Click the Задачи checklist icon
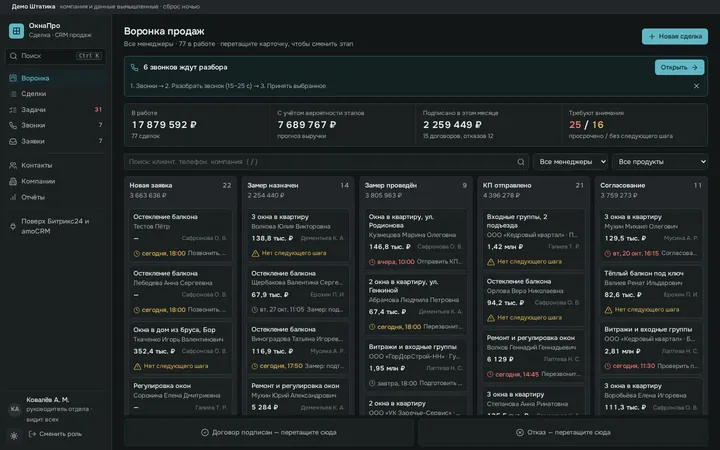 tap(13, 110)
